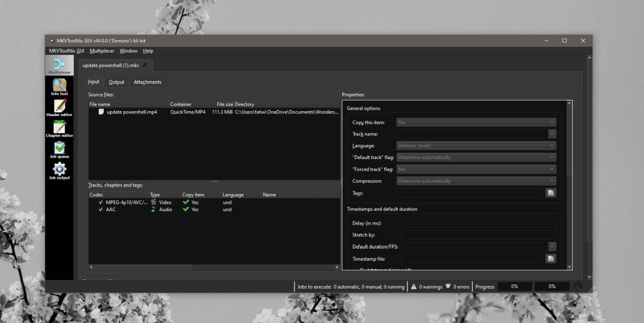The height and width of the screenshot is (323, 644).
Task: Click the MKVToolNix app icon in title bar
Action: point(52,40)
